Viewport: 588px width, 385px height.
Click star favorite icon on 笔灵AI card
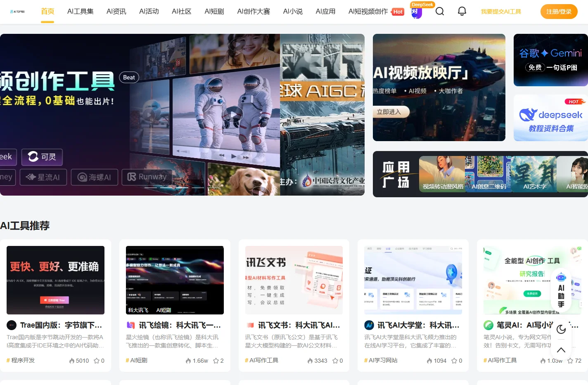570,361
